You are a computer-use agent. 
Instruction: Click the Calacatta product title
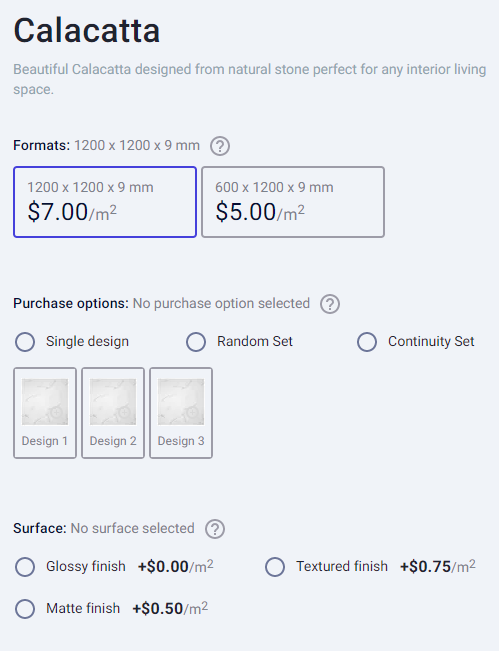point(86,30)
